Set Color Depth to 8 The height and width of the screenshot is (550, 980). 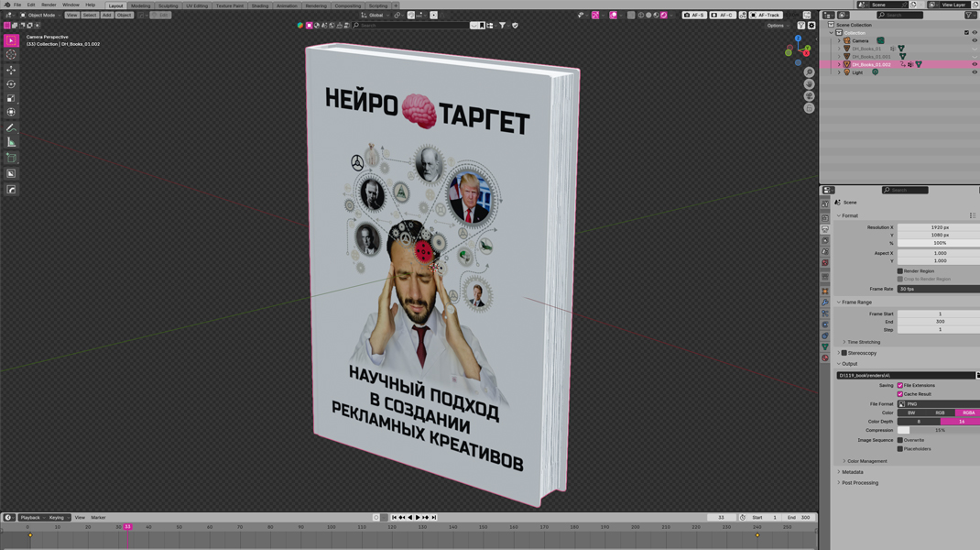[x=919, y=422]
